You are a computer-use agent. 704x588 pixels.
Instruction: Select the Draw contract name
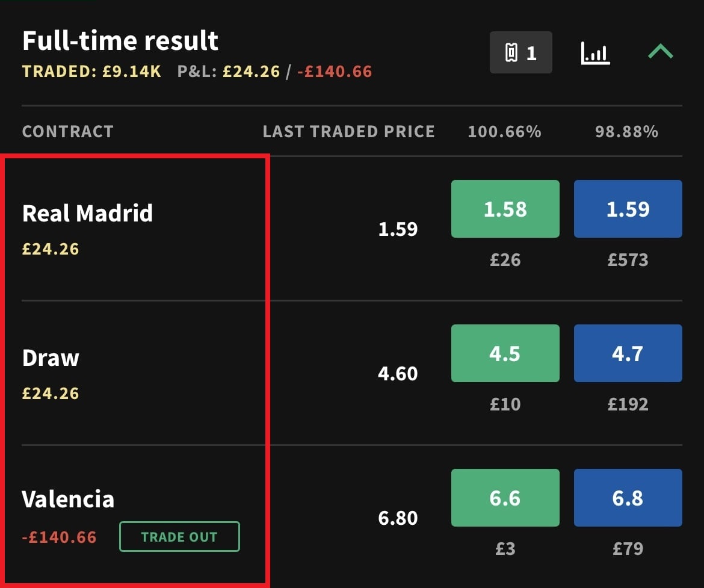[51, 358]
